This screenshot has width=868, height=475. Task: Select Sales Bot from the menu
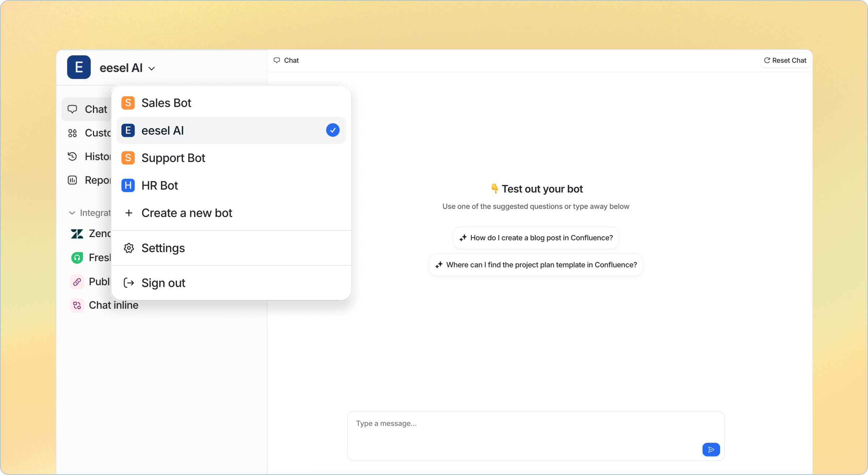pyautogui.click(x=231, y=103)
